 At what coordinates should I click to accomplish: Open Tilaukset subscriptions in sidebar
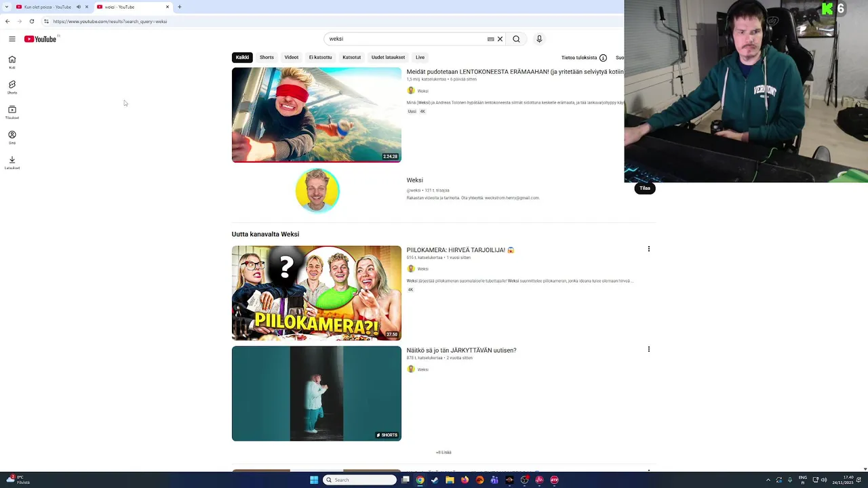pyautogui.click(x=12, y=113)
